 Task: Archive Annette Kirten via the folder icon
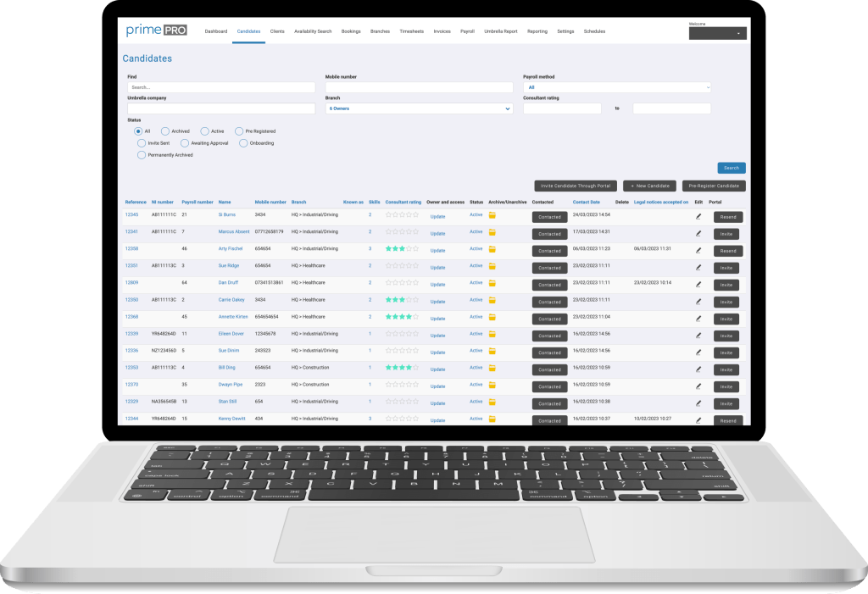[x=492, y=318]
